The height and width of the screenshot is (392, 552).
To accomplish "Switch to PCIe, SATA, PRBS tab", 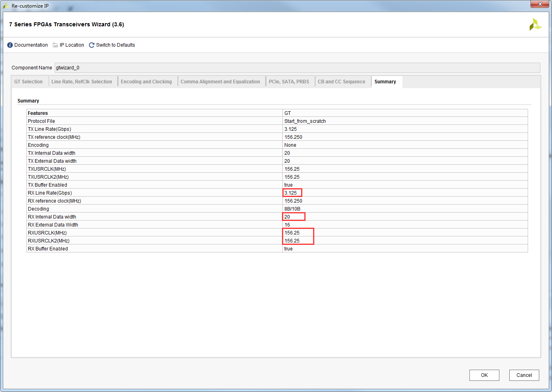I will coord(289,82).
